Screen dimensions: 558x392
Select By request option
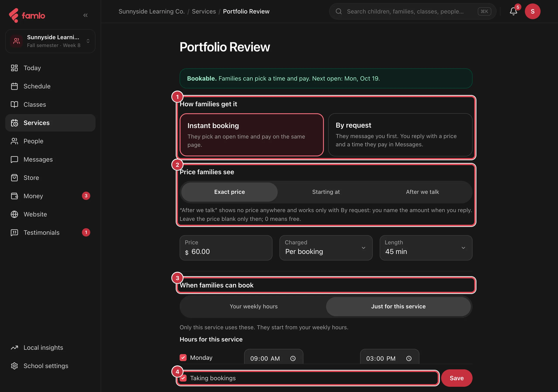[400, 135]
